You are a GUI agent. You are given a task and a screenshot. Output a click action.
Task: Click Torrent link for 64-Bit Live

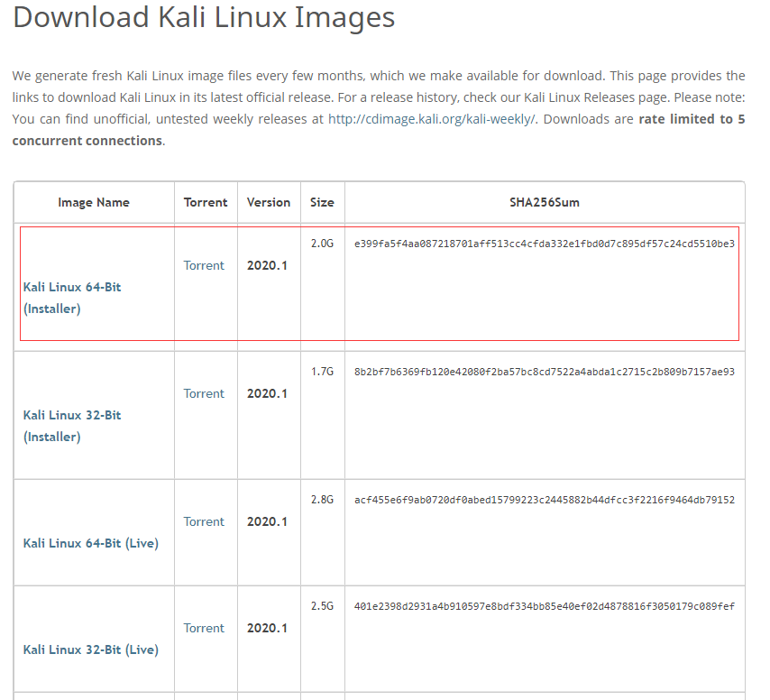point(204,521)
